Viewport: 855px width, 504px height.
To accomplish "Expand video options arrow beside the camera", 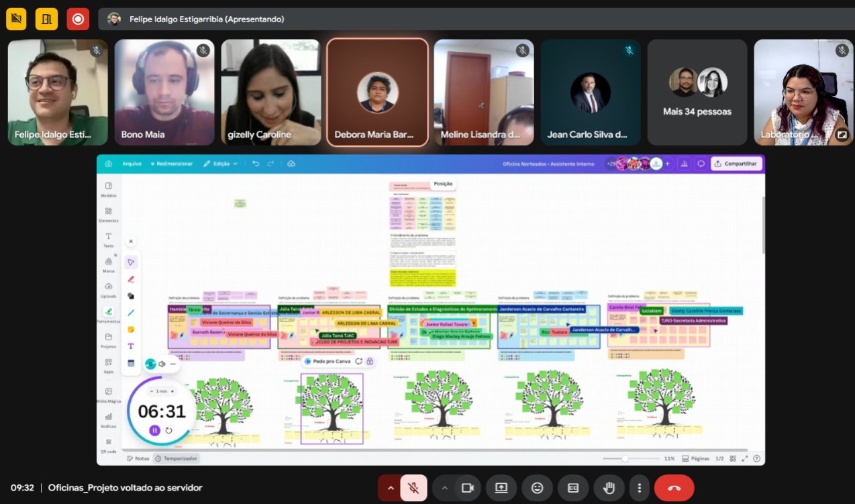I will (x=444, y=488).
